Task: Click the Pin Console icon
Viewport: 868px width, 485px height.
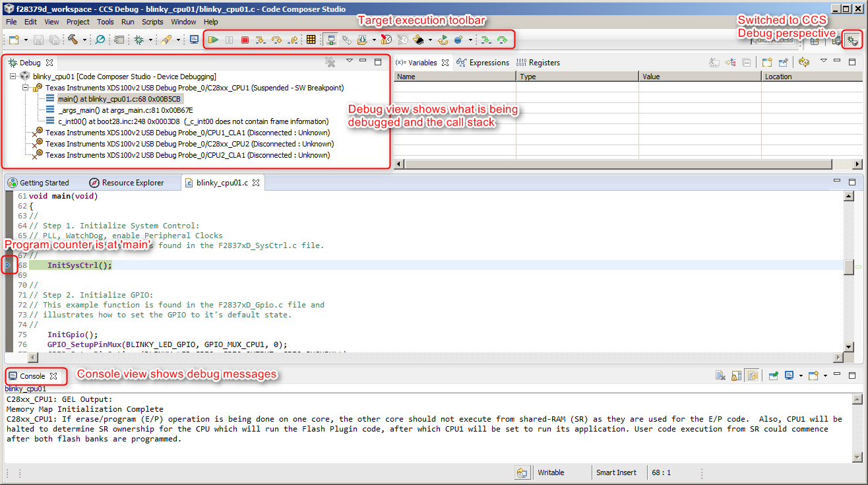Action: point(774,375)
